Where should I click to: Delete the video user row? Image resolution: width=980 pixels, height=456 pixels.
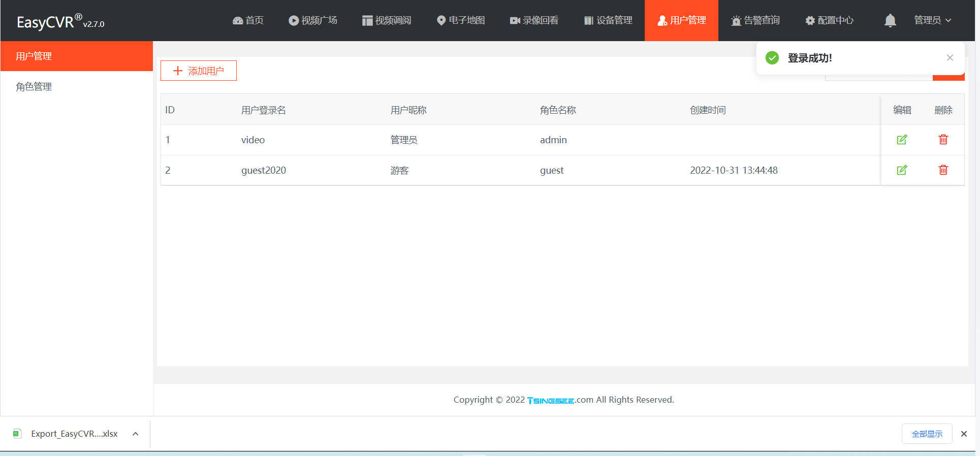click(x=943, y=140)
